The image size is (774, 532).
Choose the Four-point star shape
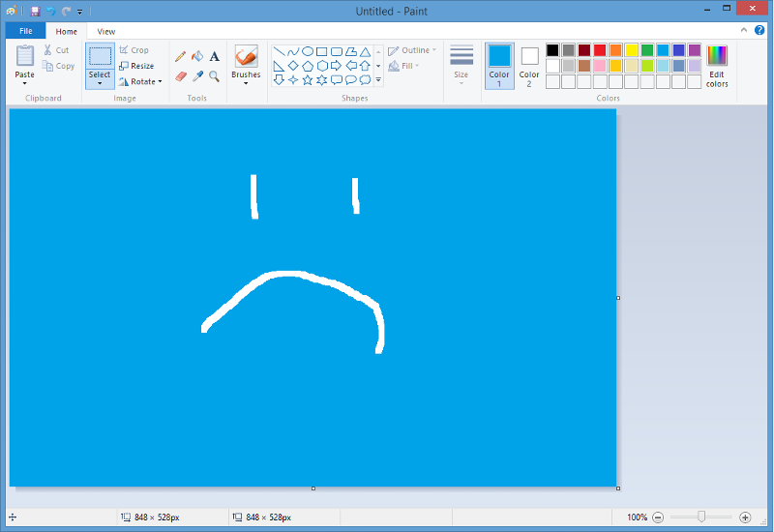click(293, 79)
